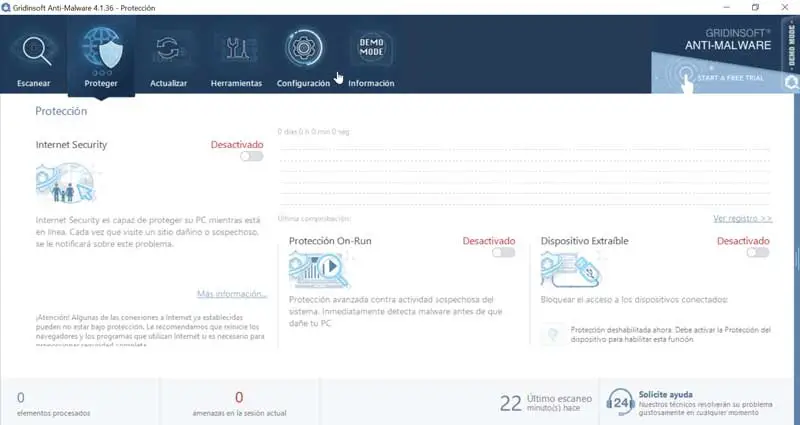Open the Actualizar refresh icon
800x425 pixels.
pyautogui.click(x=169, y=49)
